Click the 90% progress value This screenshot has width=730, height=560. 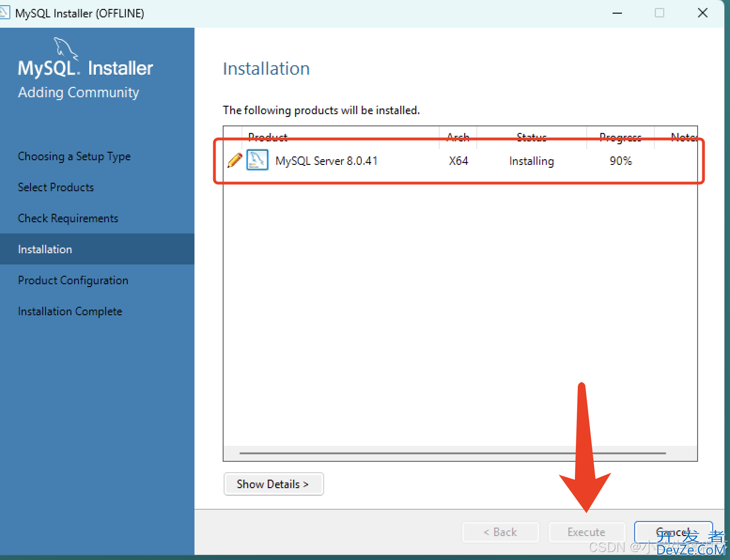point(621,161)
